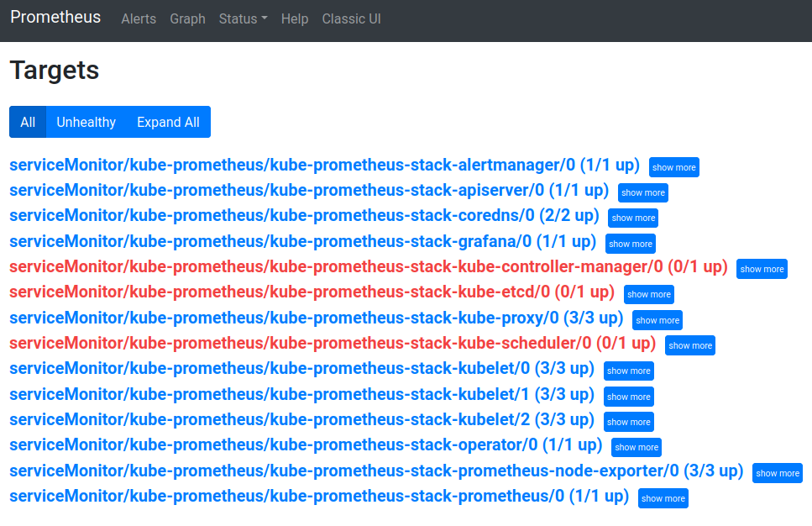
Task: Click Expand All to open every target group
Action: (167, 122)
